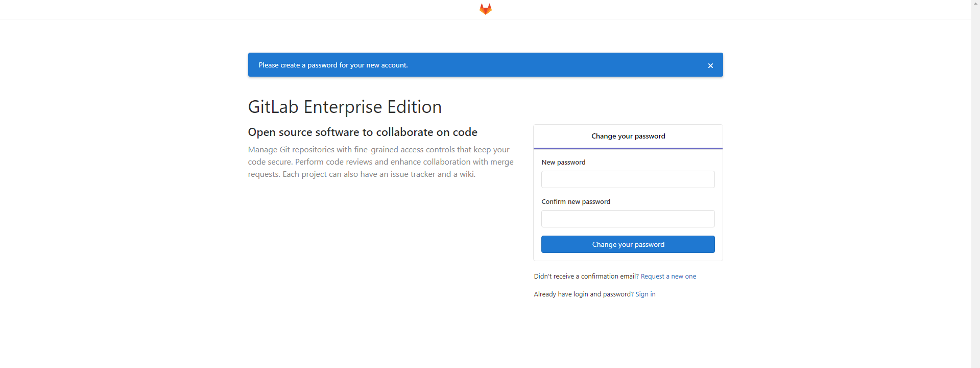Open the Request a new one link
Viewport: 980px width, 368px height.
(668, 277)
